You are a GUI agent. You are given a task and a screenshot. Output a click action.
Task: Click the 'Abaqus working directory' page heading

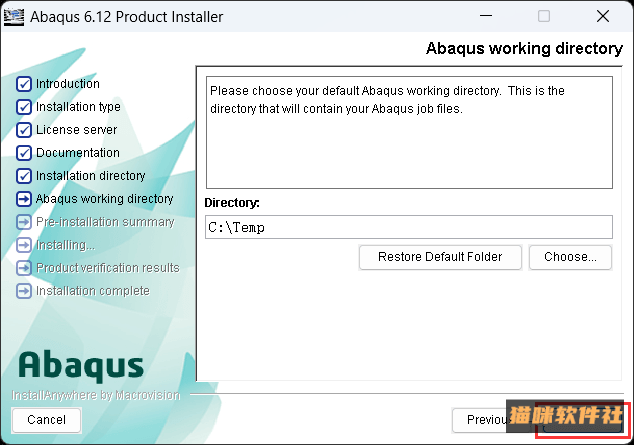(524, 49)
